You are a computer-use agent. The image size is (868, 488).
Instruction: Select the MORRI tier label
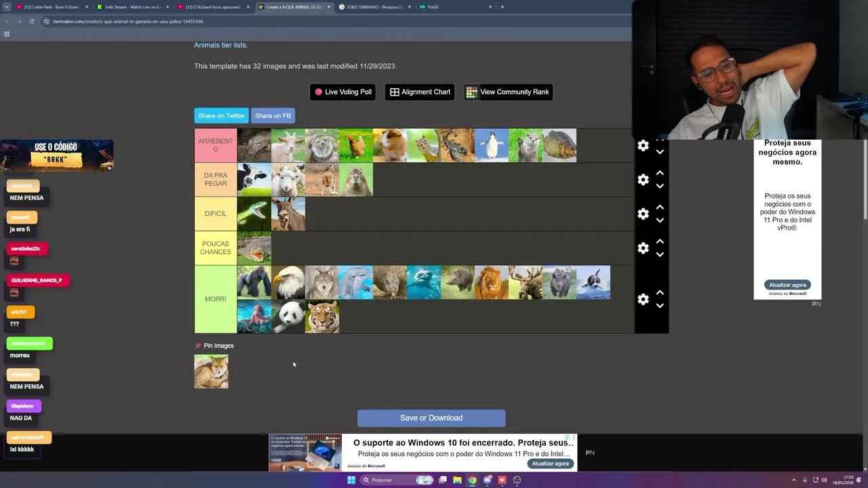pos(216,299)
